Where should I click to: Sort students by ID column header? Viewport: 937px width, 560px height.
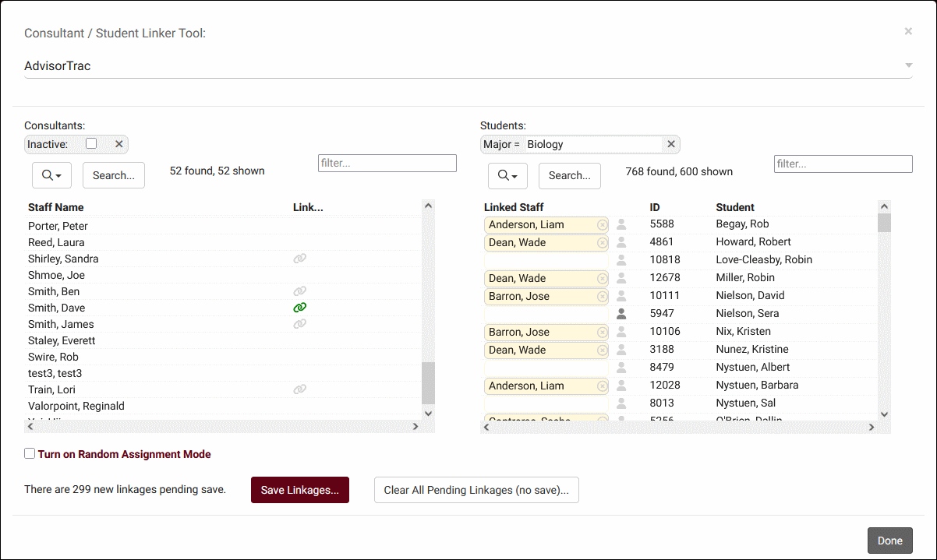(x=655, y=207)
